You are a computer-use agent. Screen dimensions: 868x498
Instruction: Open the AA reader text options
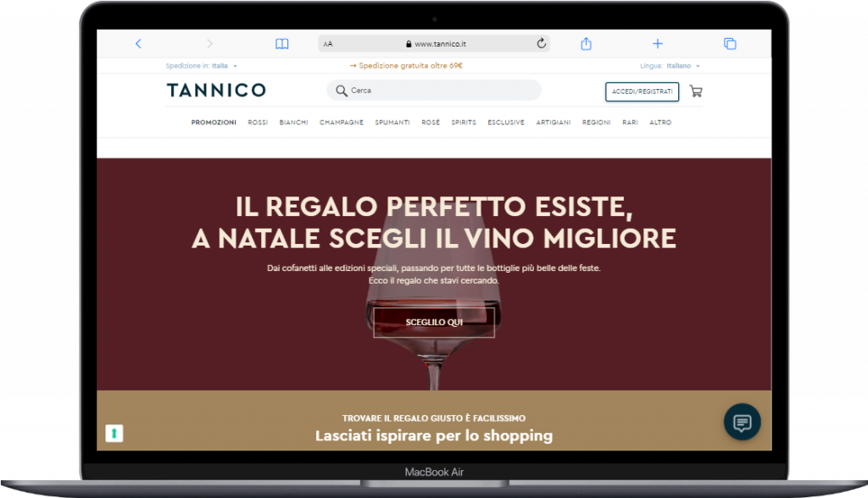(328, 44)
